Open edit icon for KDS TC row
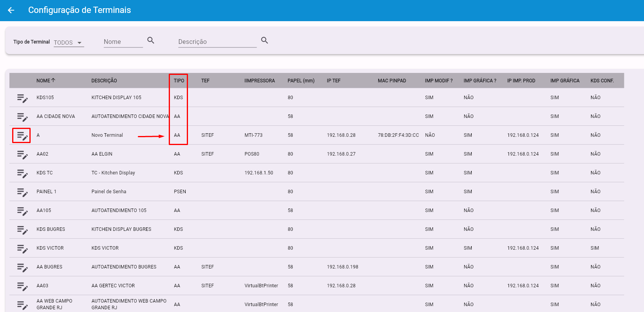 pos(22,173)
